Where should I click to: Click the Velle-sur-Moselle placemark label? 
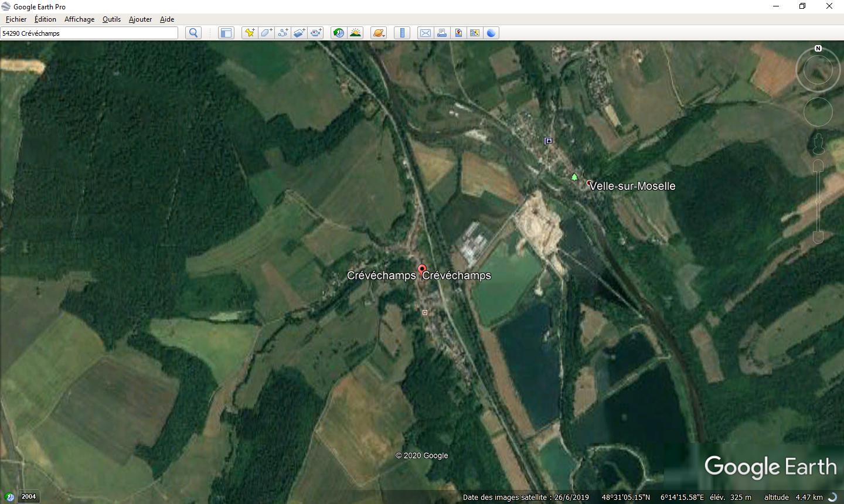(x=632, y=186)
